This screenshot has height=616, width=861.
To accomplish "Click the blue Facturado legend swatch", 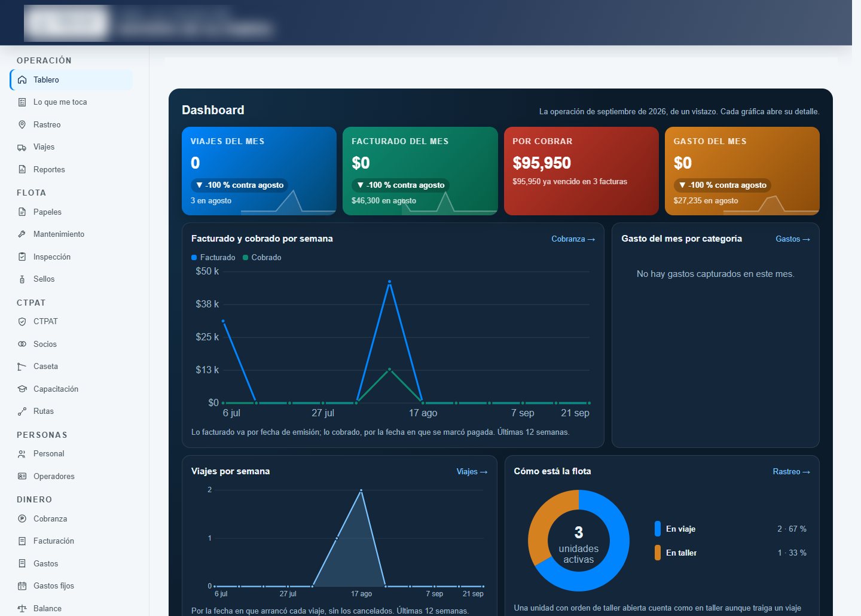I will tap(194, 258).
